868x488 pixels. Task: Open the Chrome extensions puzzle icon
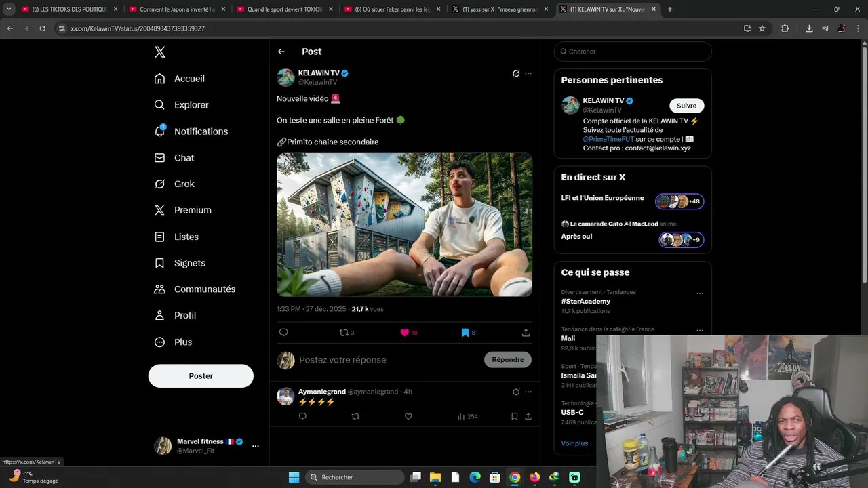(785, 28)
